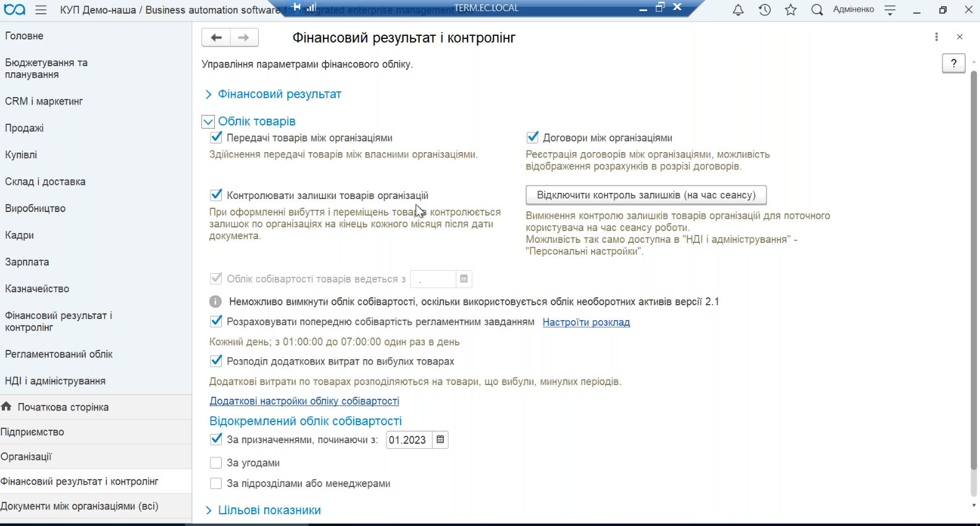
Task: Open help question mark button
Action: pos(953,63)
